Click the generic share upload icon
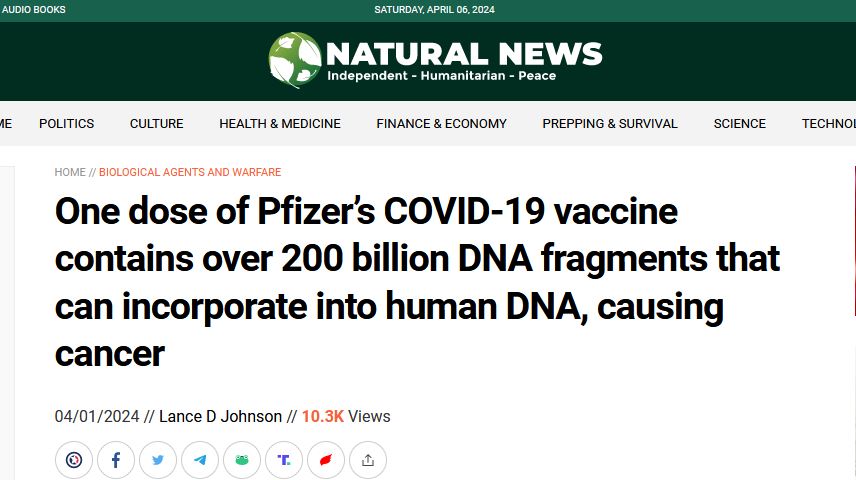The height and width of the screenshot is (480, 856). [368, 460]
